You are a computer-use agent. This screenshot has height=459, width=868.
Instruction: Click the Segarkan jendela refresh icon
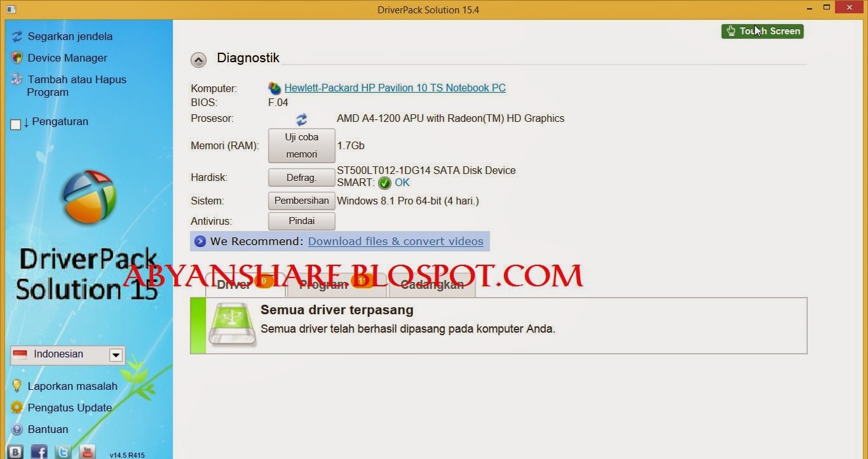point(17,36)
